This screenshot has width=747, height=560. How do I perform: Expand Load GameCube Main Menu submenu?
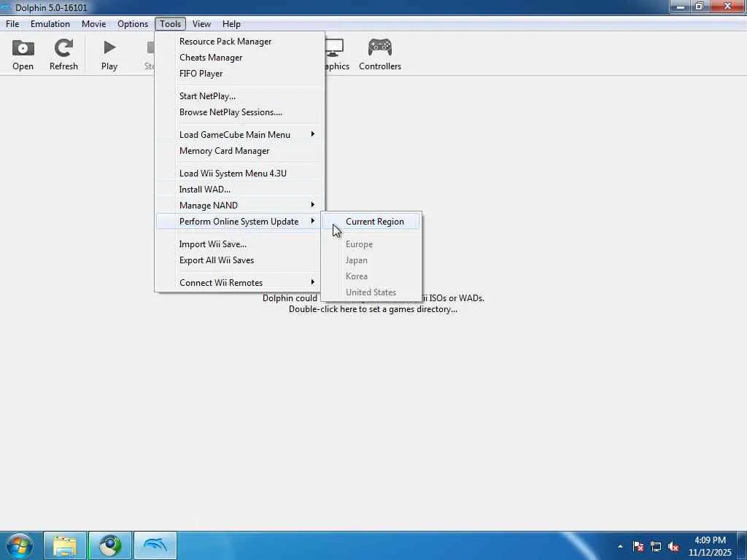[x=239, y=135]
